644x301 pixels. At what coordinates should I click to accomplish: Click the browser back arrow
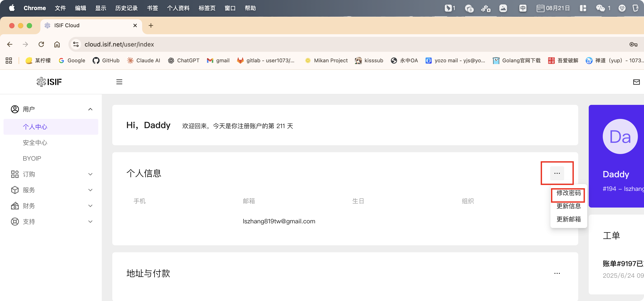(x=10, y=44)
